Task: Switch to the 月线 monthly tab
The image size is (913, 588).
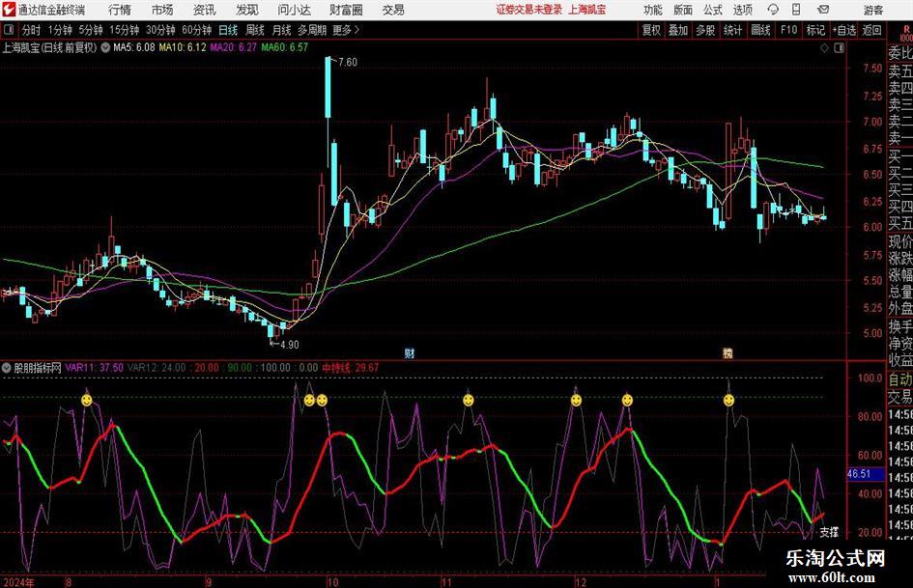Action: (x=281, y=30)
